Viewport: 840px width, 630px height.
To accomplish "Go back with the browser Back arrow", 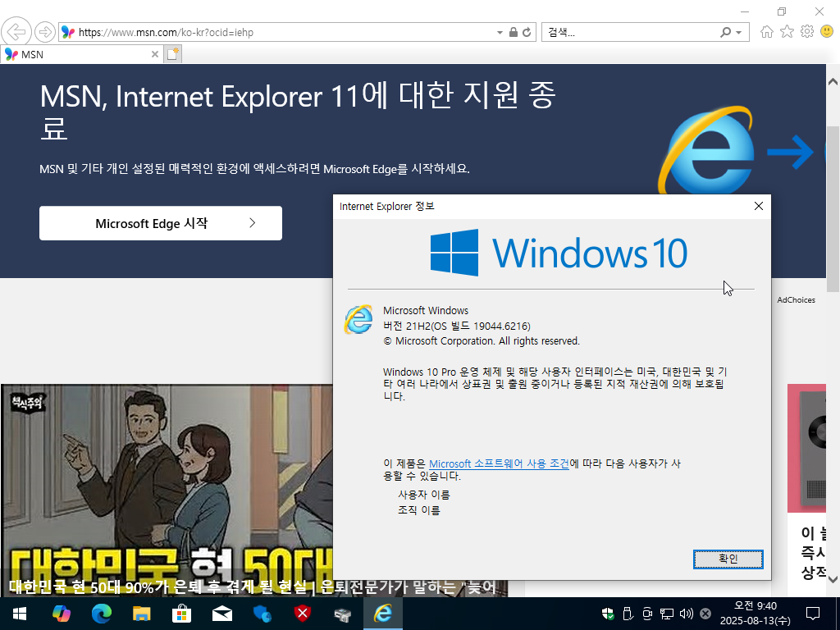I will (16, 32).
